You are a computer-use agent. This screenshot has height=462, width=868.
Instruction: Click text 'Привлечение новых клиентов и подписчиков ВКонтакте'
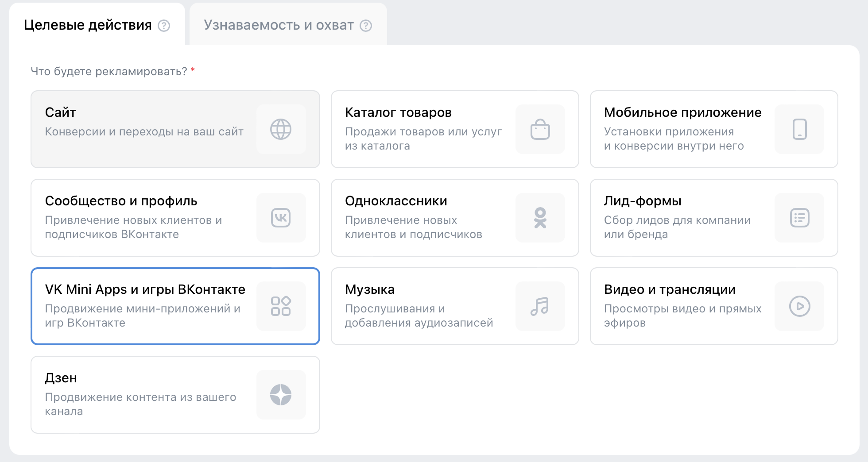click(x=133, y=227)
